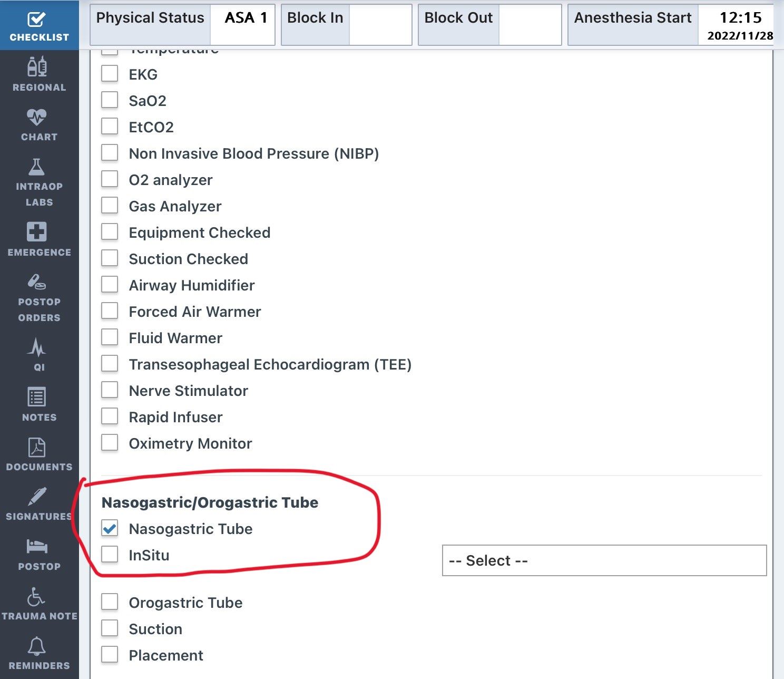Image resolution: width=784 pixels, height=679 pixels.
Task: Click the Nasogastric/Orogastric Tube heading
Action: [210, 502]
